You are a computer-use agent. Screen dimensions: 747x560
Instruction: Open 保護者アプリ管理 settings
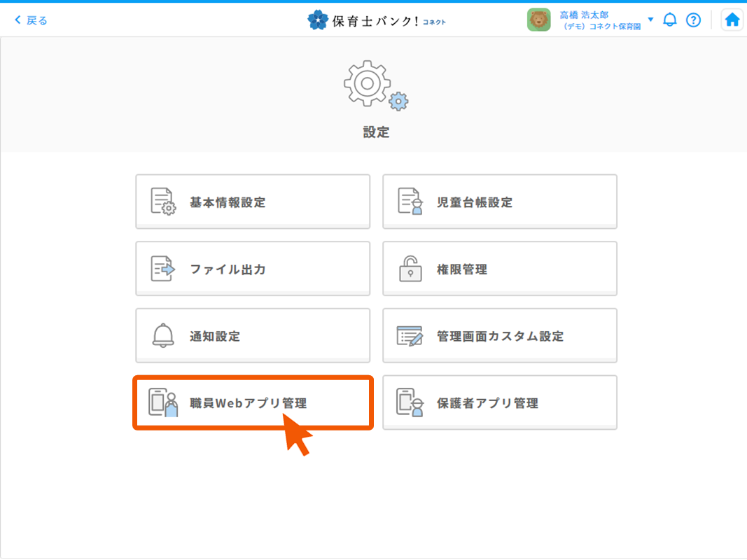[x=499, y=402]
